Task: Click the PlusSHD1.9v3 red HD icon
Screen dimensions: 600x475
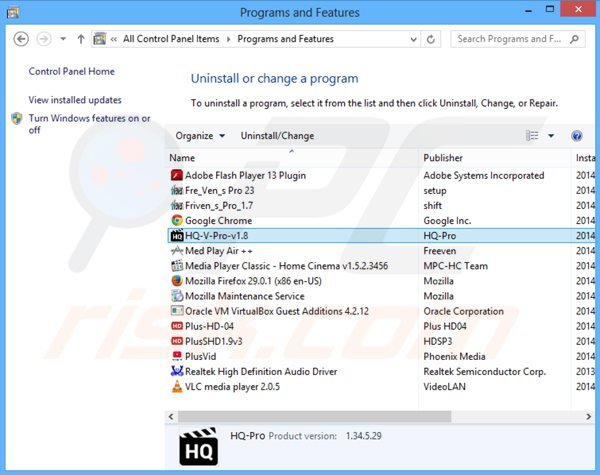Action: 176,341
